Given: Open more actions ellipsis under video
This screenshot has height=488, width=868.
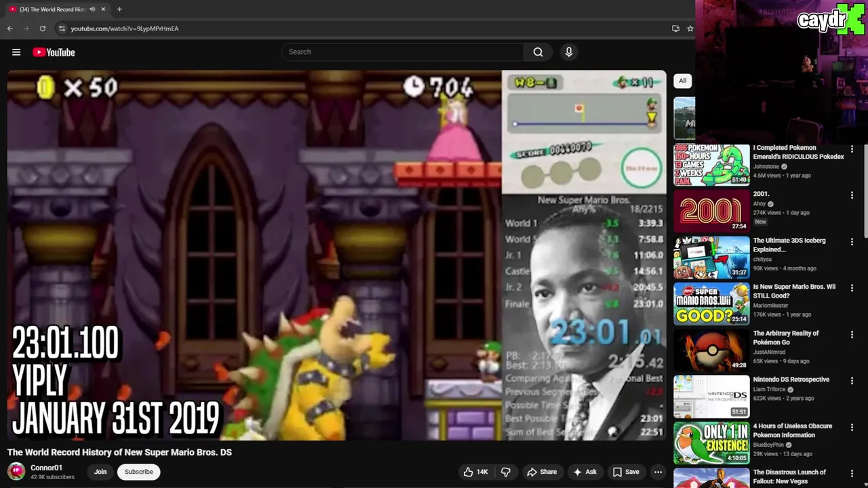Looking at the screenshot, I should (x=658, y=472).
